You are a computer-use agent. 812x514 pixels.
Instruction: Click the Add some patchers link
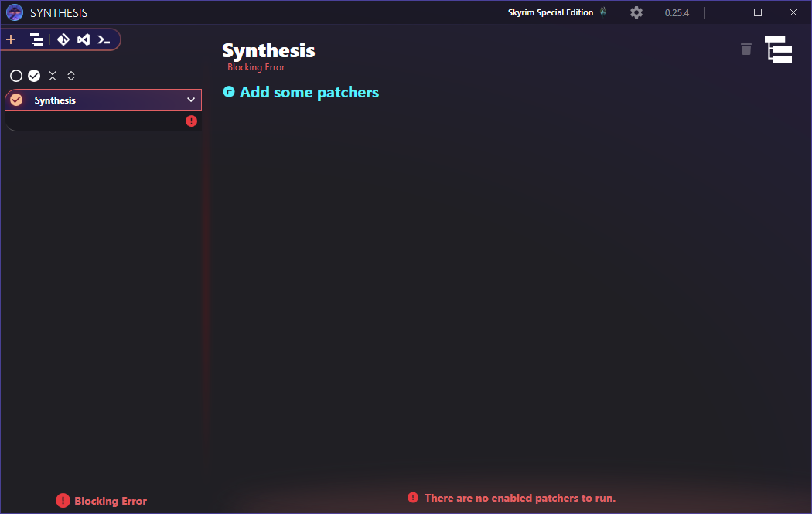pos(309,92)
